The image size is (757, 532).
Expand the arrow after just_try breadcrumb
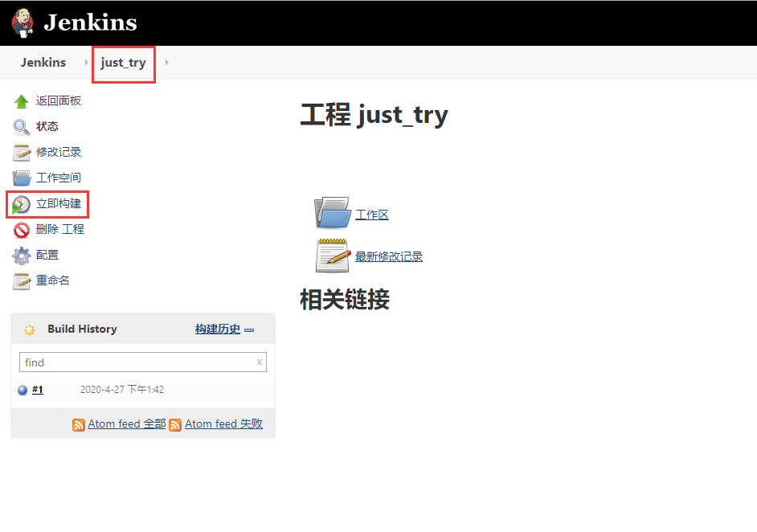[x=167, y=62]
